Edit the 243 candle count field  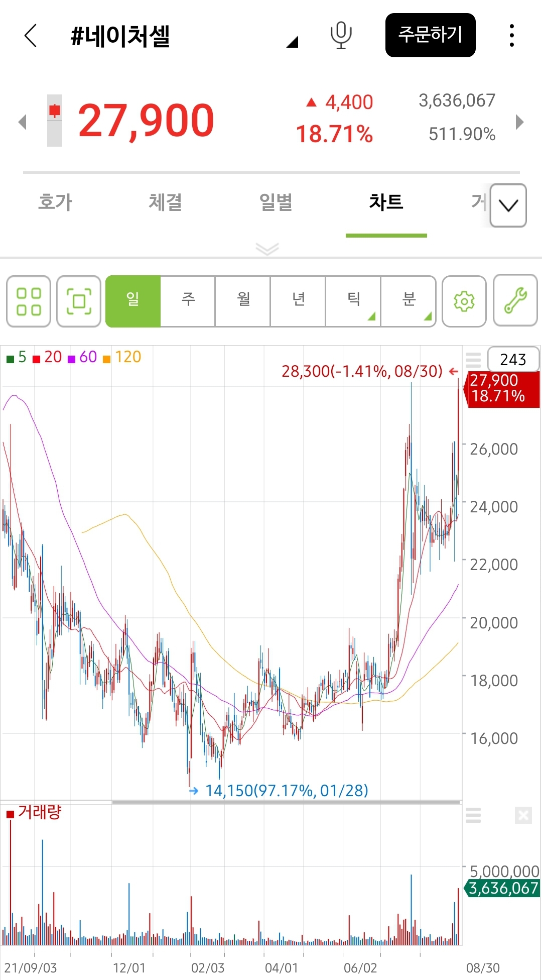point(513,359)
